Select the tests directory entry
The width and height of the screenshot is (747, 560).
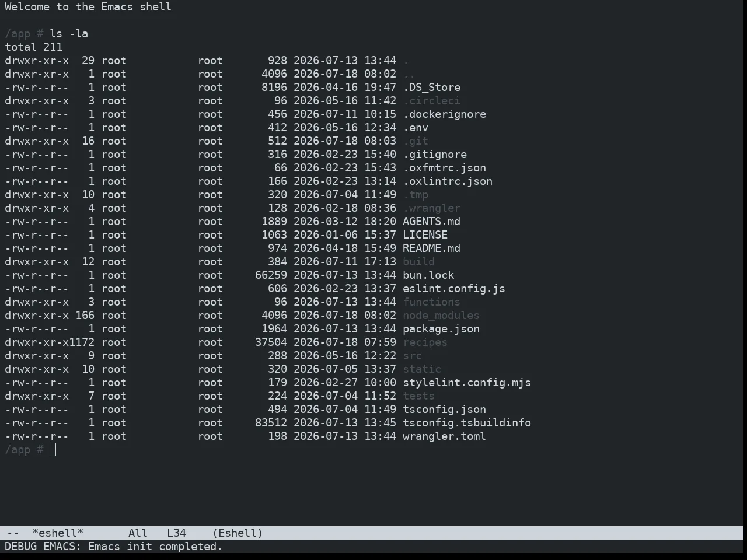coord(418,396)
